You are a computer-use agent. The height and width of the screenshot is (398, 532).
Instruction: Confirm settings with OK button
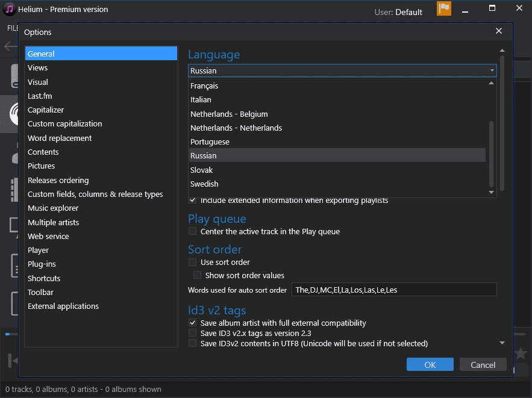(430, 364)
